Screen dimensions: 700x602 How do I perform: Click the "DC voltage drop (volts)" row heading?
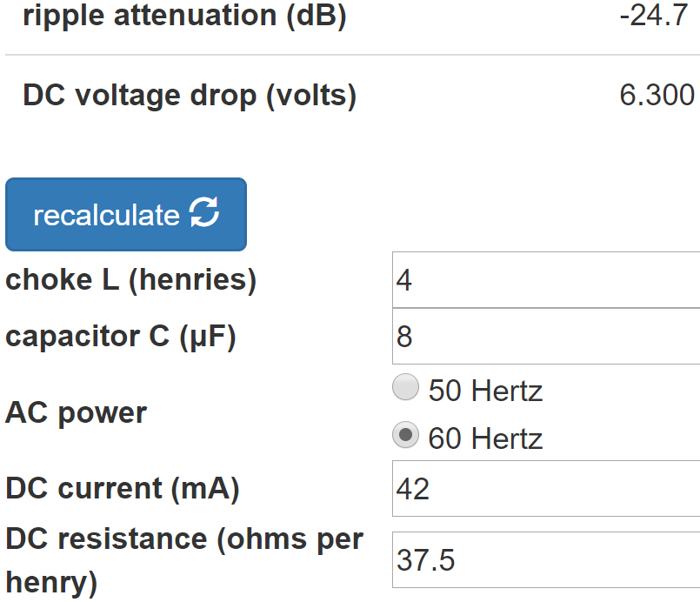tap(190, 96)
